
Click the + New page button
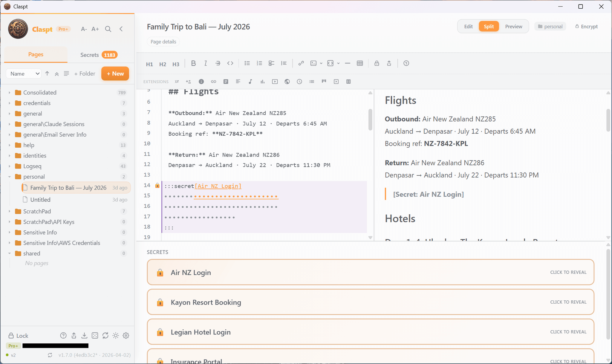coord(115,74)
